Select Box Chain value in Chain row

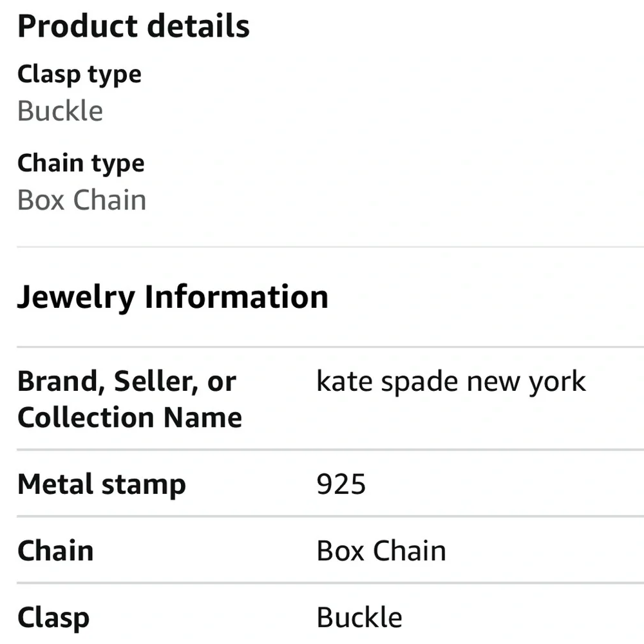point(381,551)
